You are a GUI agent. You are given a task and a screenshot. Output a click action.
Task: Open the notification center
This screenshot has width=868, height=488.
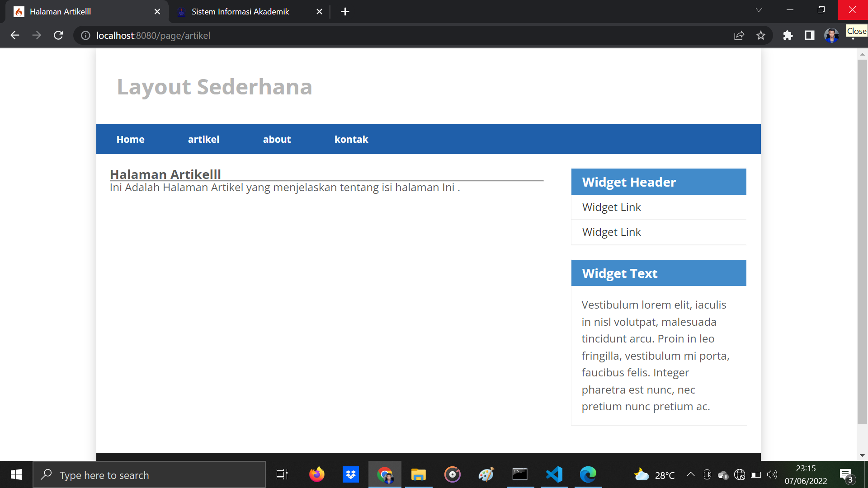[846, 474]
